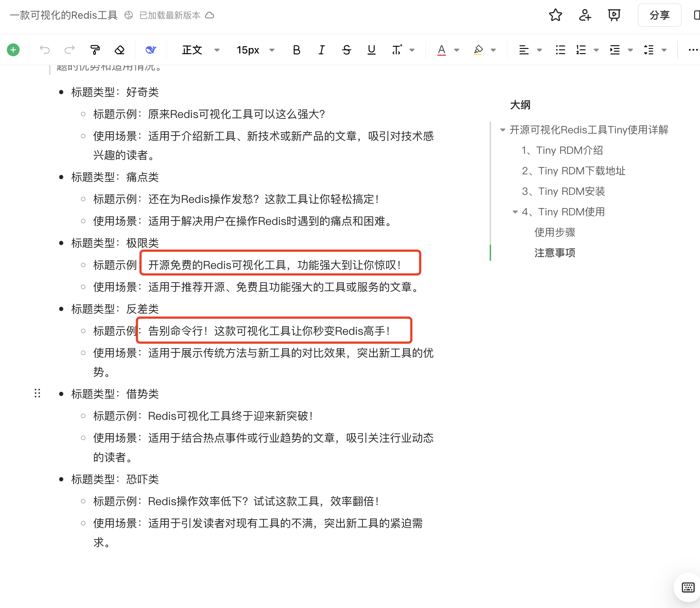Viewport: 700px width, 608px height.
Task: Collapse the 4、Tiny RDM使用 outline node
Action: point(515,212)
